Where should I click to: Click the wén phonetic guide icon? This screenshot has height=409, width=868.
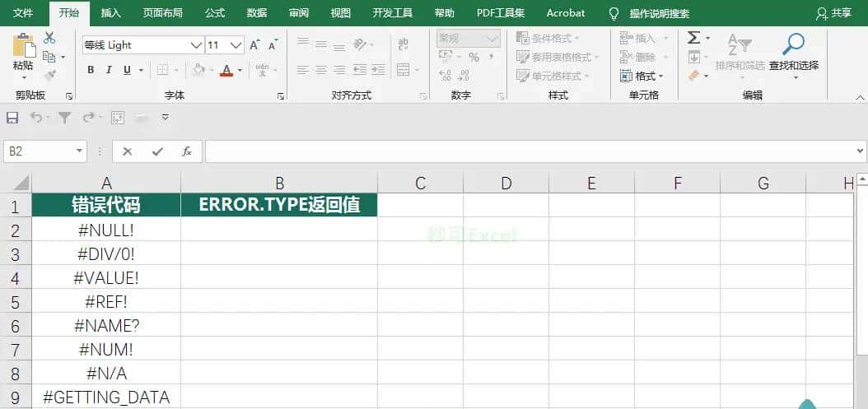point(263,70)
